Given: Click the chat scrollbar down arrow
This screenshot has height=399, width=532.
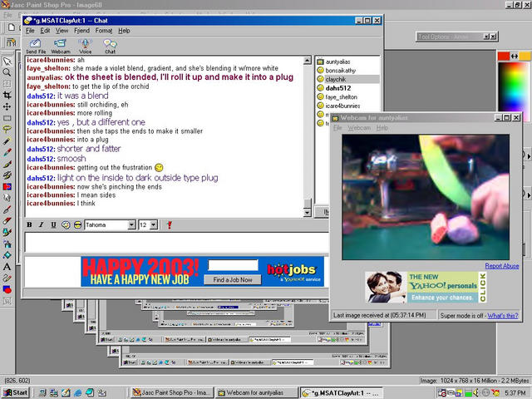Looking at the screenshot, I should (x=307, y=213).
